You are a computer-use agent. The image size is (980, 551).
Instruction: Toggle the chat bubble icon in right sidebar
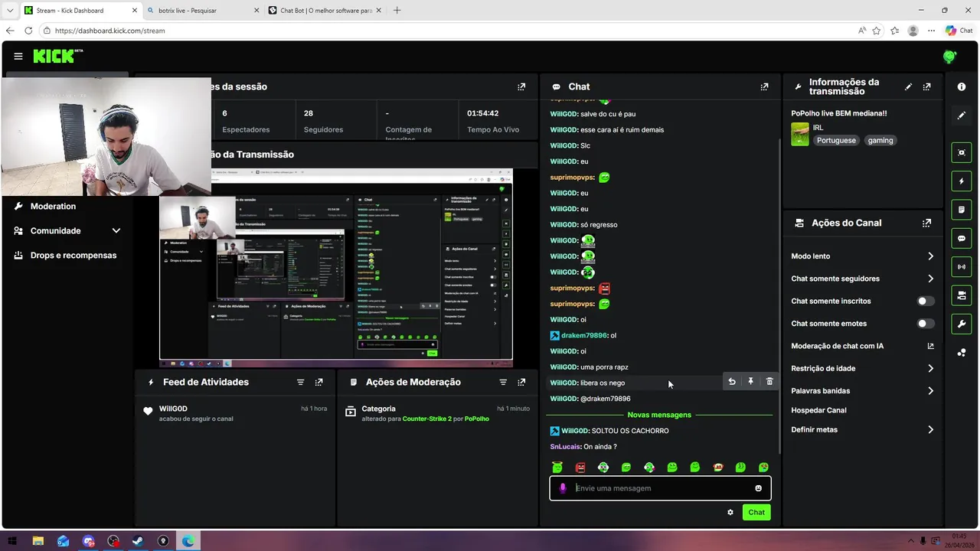(962, 239)
